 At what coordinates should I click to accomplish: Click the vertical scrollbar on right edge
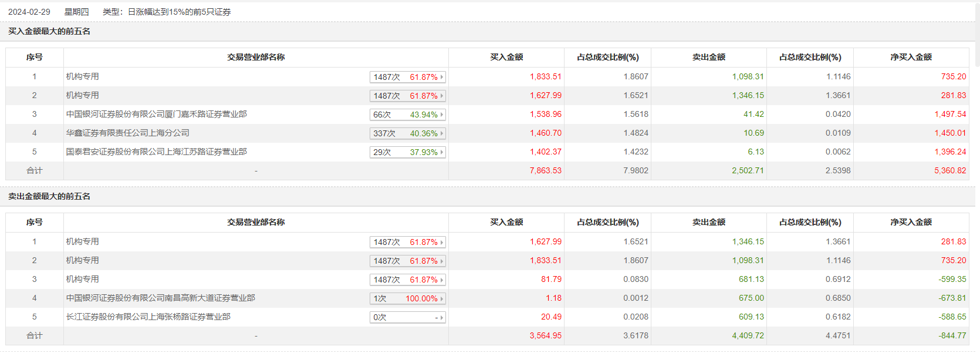[x=977, y=34]
